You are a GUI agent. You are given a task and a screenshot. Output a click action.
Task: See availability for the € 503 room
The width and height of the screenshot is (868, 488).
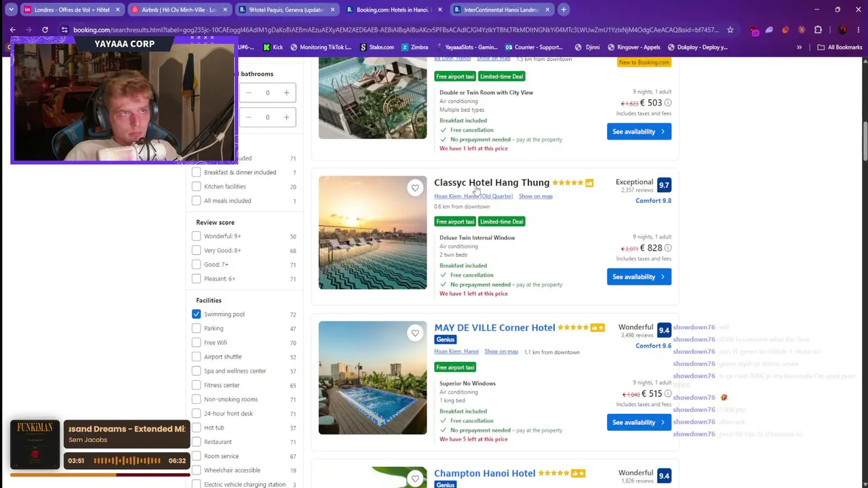pos(639,131)
